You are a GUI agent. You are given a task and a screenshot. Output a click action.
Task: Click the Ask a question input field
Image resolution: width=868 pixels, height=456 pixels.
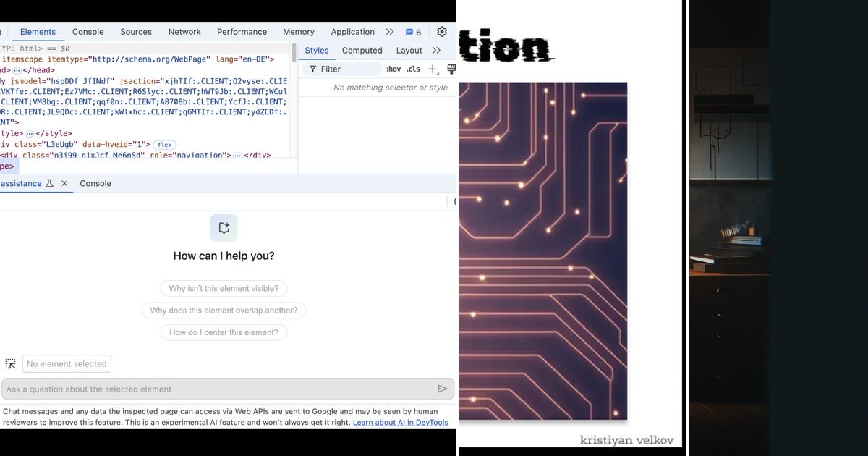click(217, 389)
